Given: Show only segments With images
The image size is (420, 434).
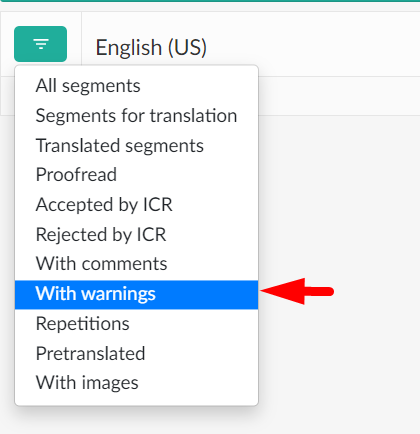Looking at the screenshot, I should point(136,383).
